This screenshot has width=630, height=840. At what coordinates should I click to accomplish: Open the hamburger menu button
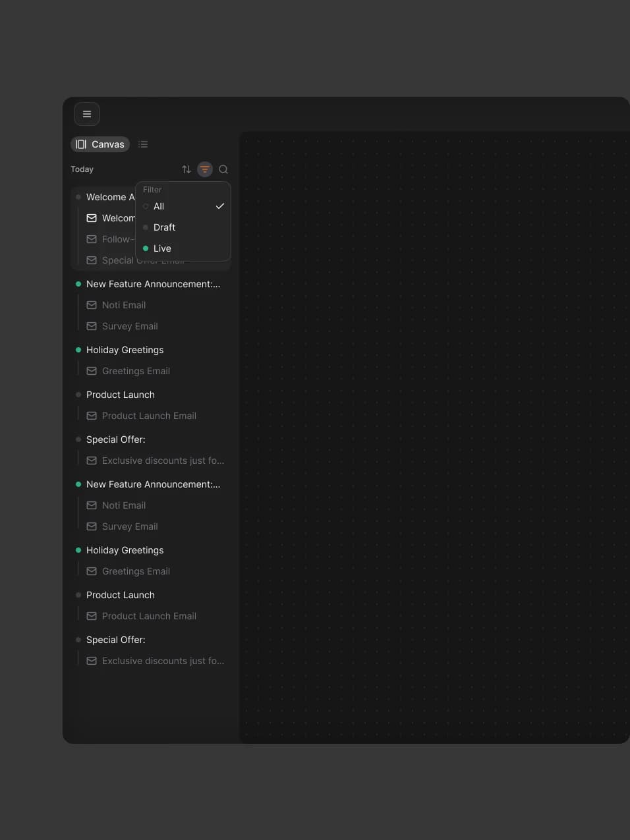click(x=87, y=114)
